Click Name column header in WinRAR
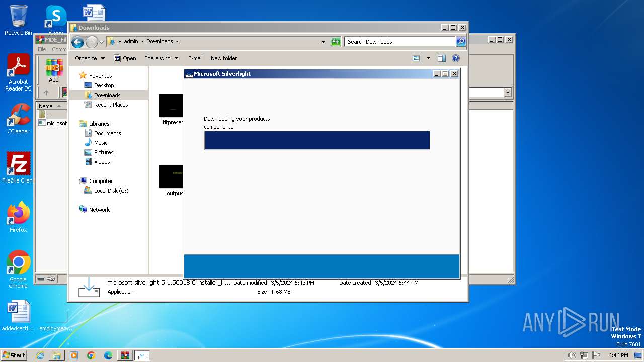Image resolution: width=644 pixels, height=362 pixels. click(x=51, y=106)
